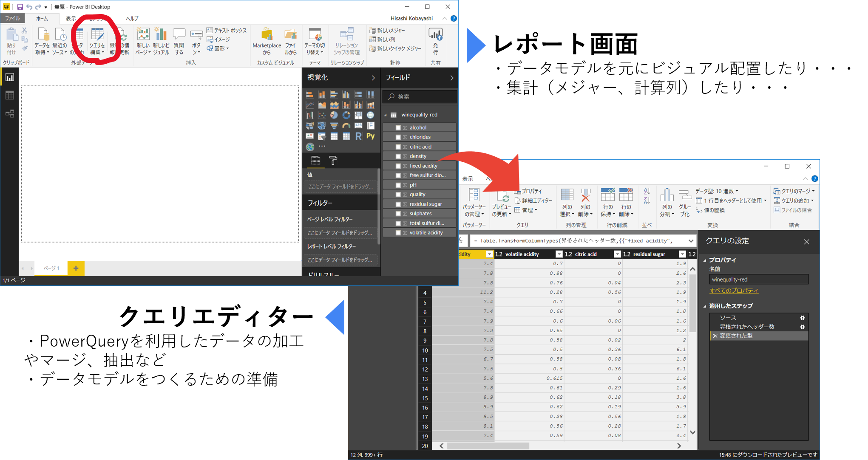This screenshot has height=460, width=868.
Task: Check the quality field checkbox
Action: click(x=398, y=194)
